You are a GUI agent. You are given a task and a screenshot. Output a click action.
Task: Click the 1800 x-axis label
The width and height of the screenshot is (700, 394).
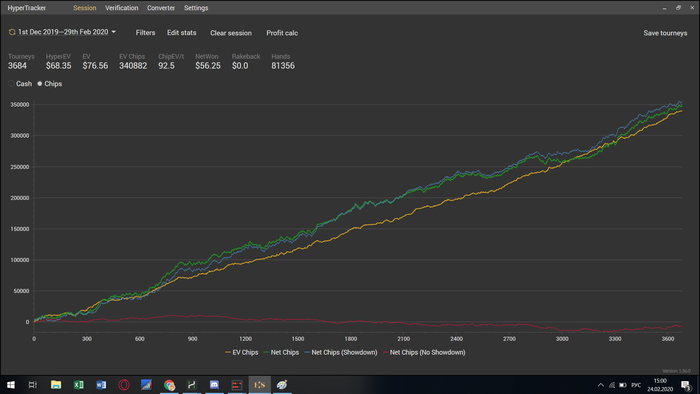point(351,339)
